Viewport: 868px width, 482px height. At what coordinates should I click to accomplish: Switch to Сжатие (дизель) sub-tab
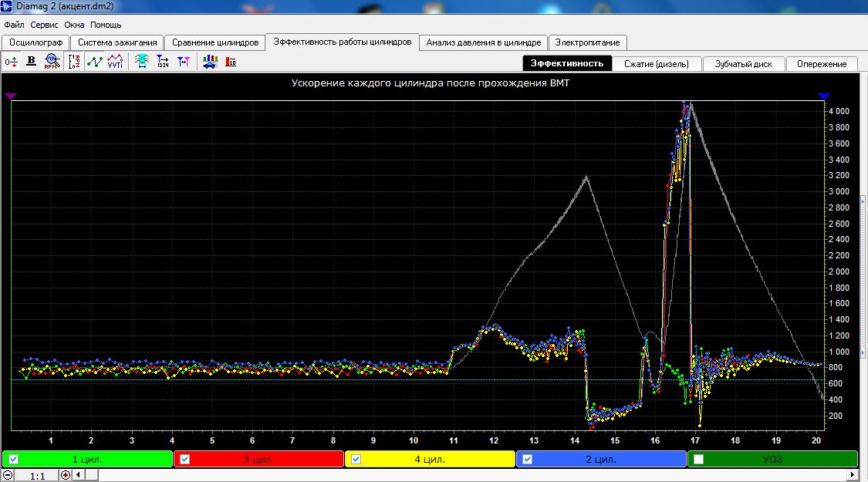(x=657, y=64)
